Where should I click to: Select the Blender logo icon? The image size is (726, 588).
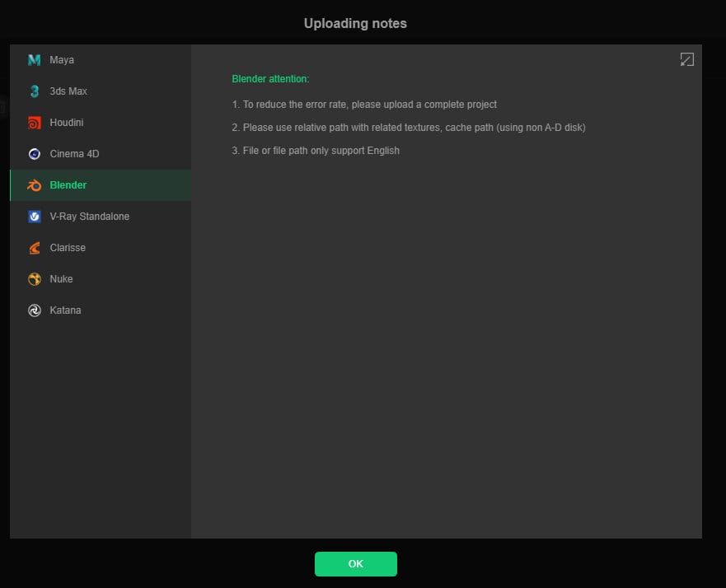click(x=33, y=184)
